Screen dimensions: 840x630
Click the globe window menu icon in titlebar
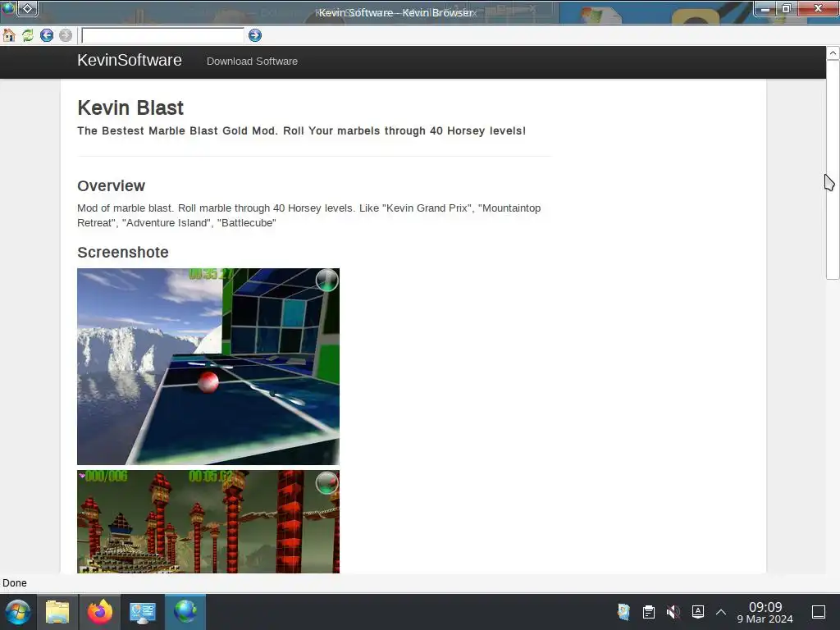click(8, 8)
